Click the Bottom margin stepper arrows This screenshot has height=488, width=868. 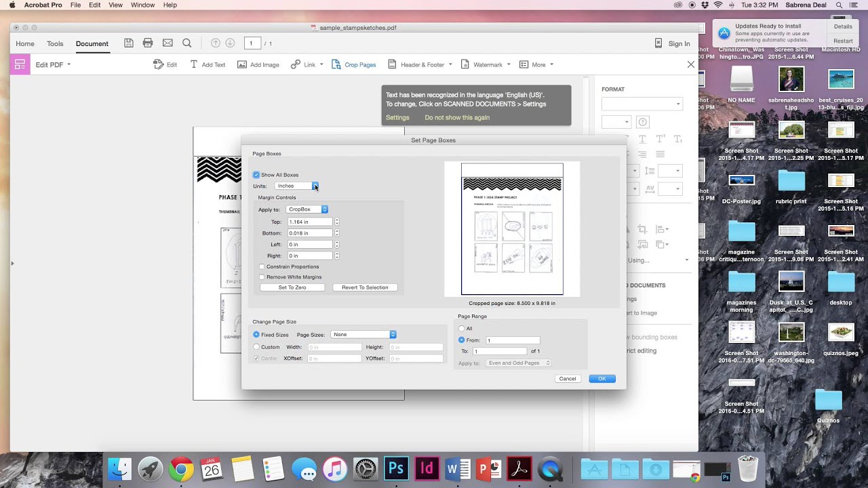click(x=336, y=233)
